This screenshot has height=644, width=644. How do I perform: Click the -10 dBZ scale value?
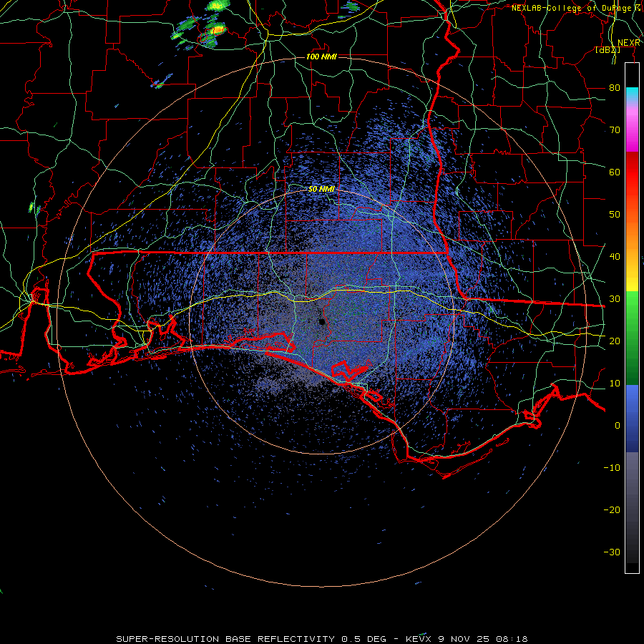click(612, 467)
